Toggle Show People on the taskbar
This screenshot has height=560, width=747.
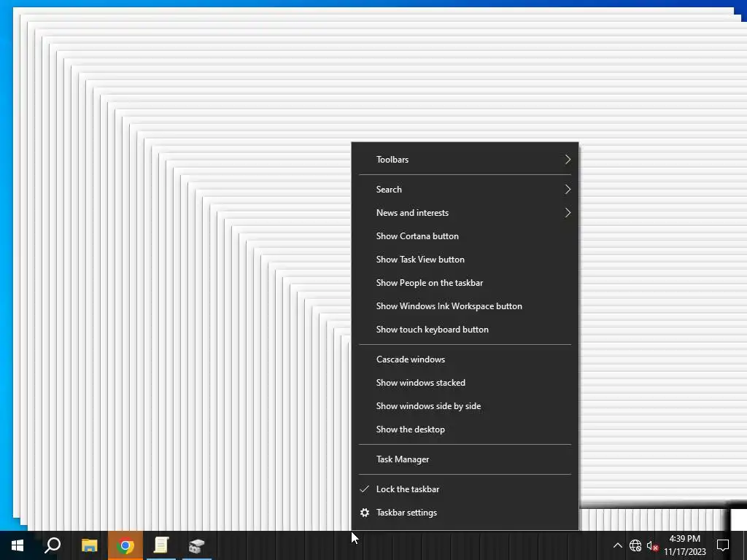465,283
